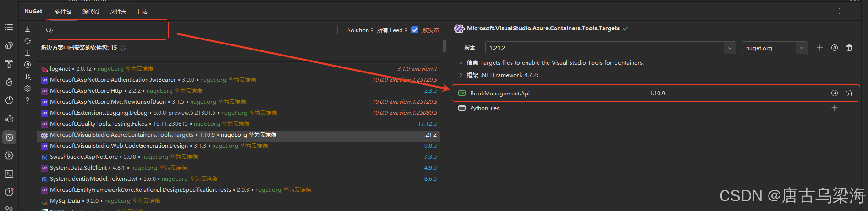Select Microsoft.VisualStudio.Web.CodeGeneration.Design package row

pyautogui.click(x=239, y=146)
